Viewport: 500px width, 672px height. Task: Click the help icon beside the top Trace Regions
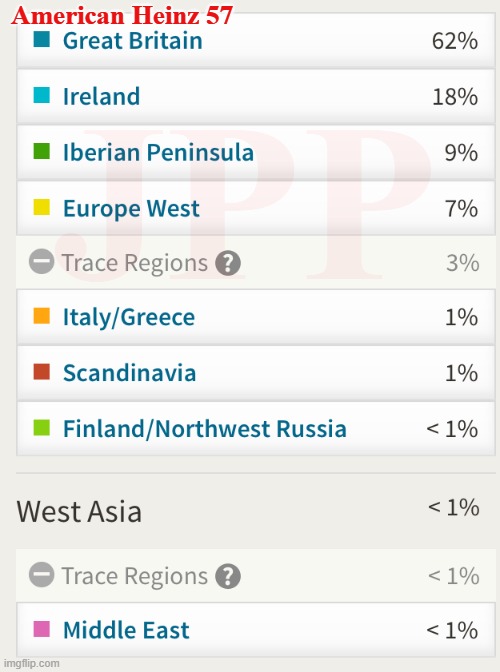click(228, 263)
